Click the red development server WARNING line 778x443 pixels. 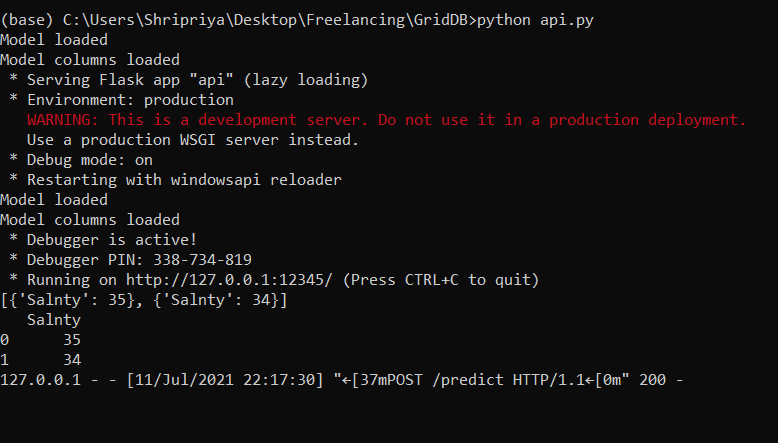386,120
